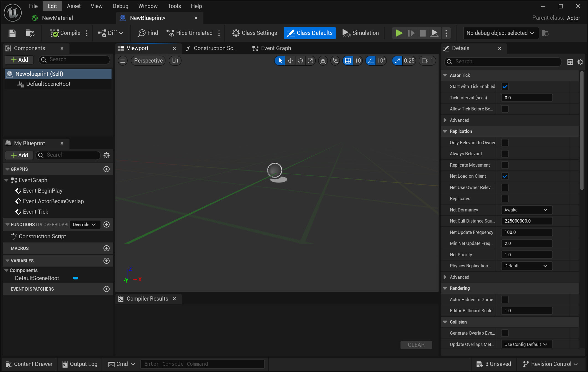Click the Actor parent class link
588x372 pixels.
(573, 18)
